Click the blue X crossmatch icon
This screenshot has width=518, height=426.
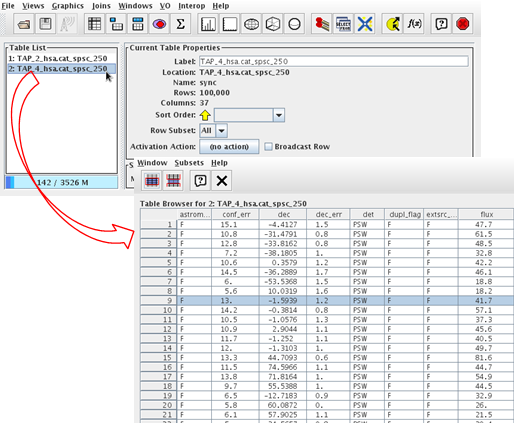pyautogui.click(x=365, y=24)
